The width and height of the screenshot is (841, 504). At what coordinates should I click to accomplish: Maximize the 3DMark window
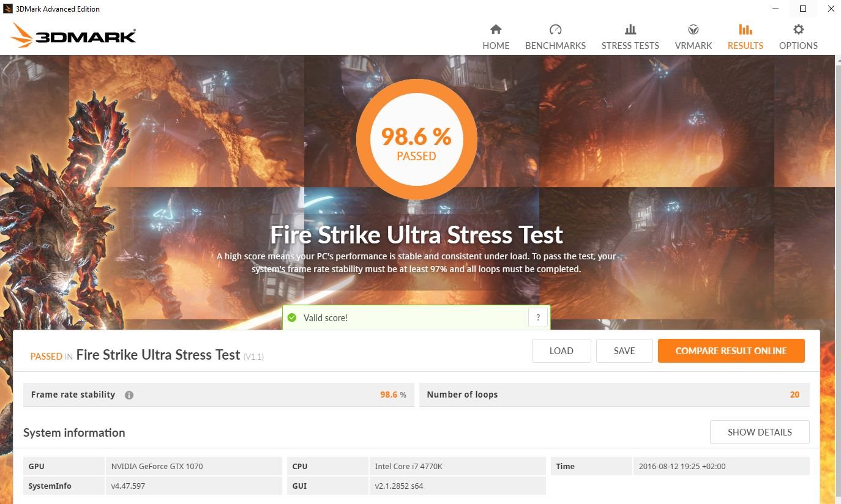(803, 9)
